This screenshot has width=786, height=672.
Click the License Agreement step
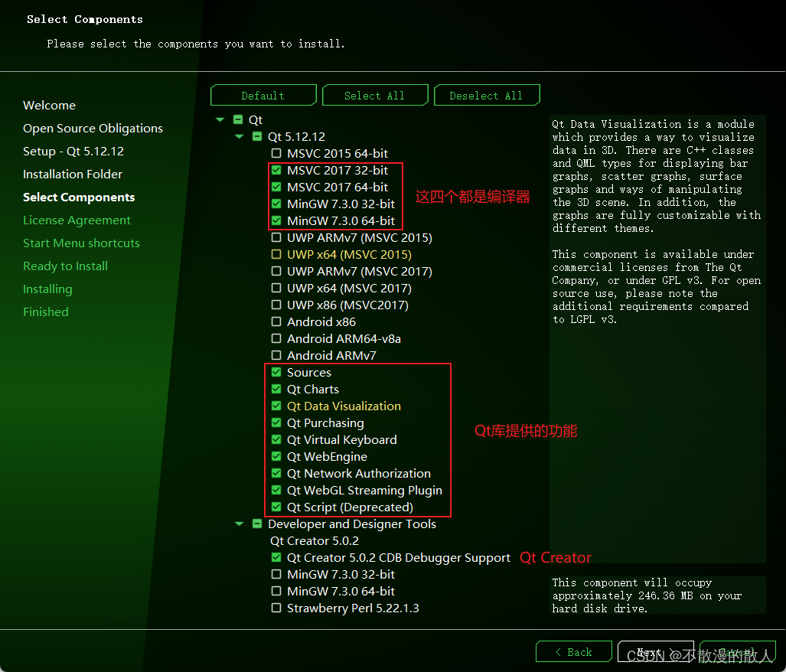pos(77,220)
